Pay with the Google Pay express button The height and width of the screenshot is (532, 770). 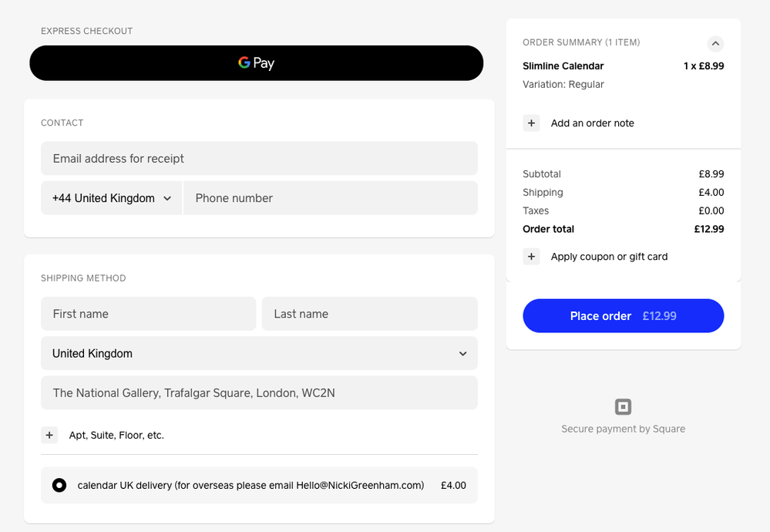point(256,63)
